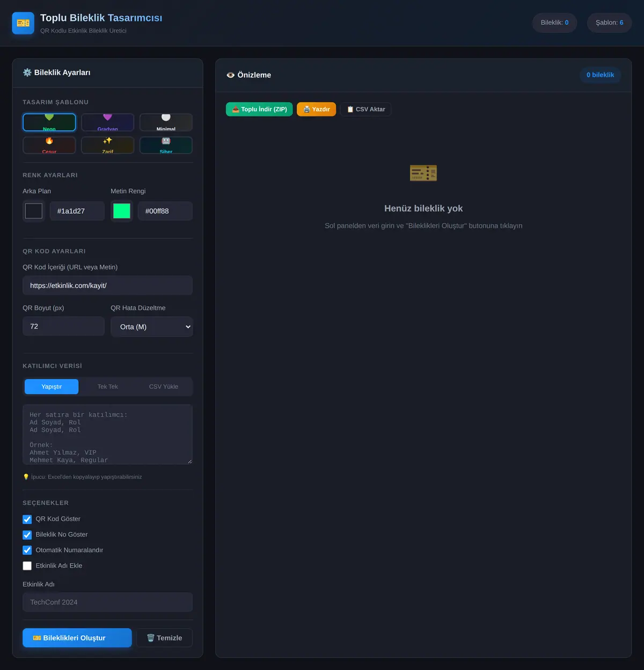Choose the Siber robot template
Image resolution: width=644 pixels, height=670 pixels.
(166, 145)
